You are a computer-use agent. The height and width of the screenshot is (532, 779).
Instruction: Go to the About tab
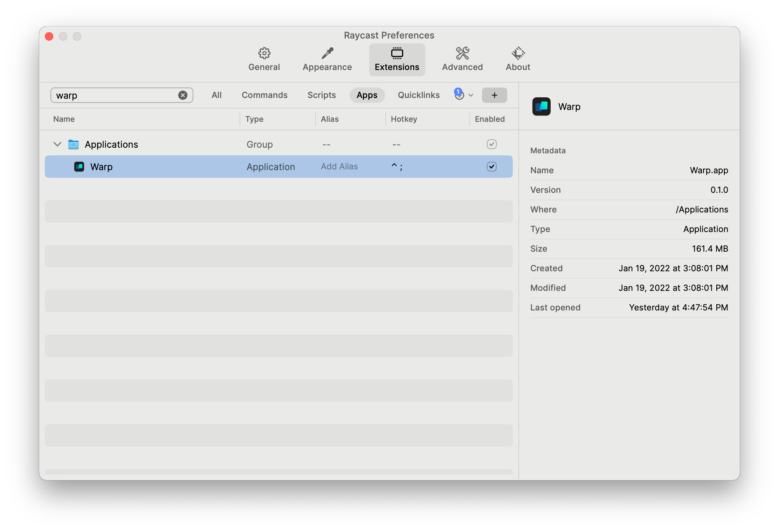(518, 60)
